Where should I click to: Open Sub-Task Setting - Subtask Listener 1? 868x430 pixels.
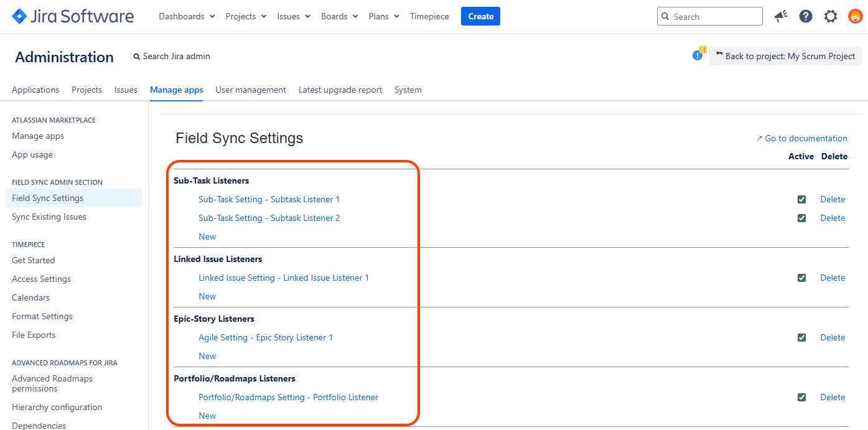(269, 200)
